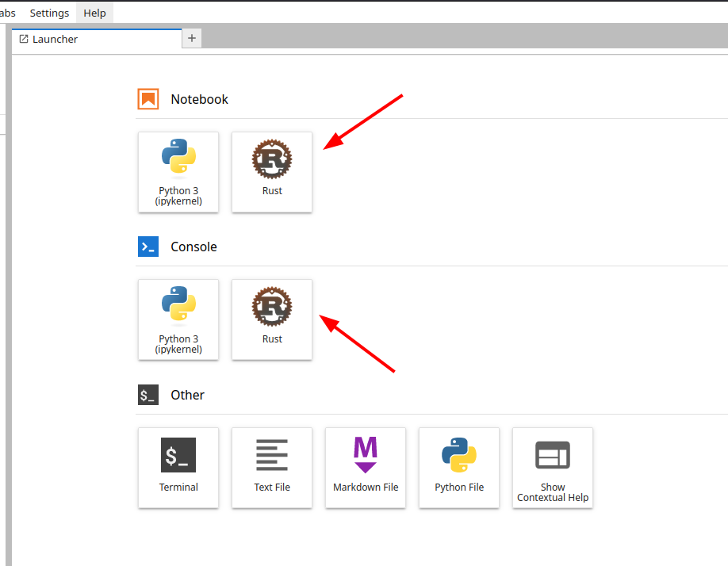The image size is (728, 566).
Task: Click the plus button to add launcher
Action: pos(192,38)
